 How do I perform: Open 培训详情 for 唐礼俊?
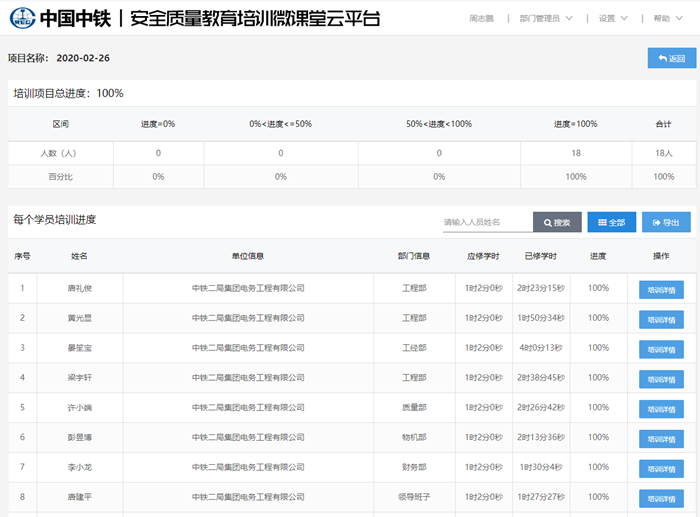tap(660, 289)
